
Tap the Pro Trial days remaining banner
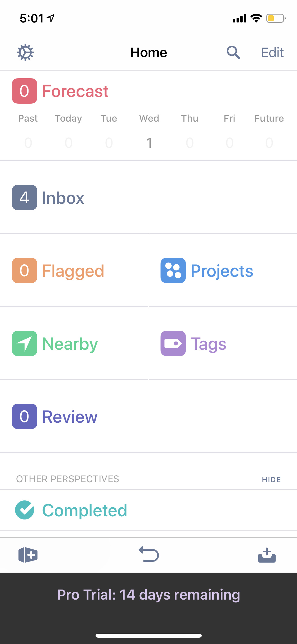(x=148, y=595)
